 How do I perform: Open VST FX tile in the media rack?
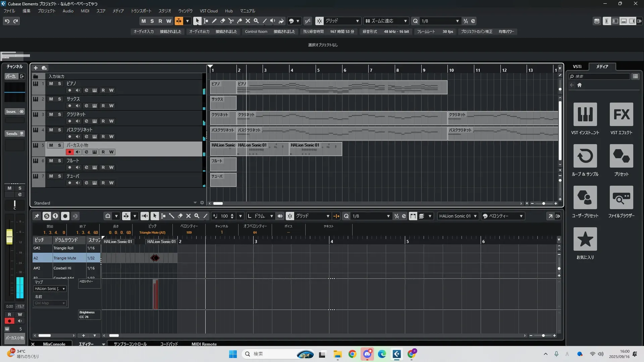621,114
